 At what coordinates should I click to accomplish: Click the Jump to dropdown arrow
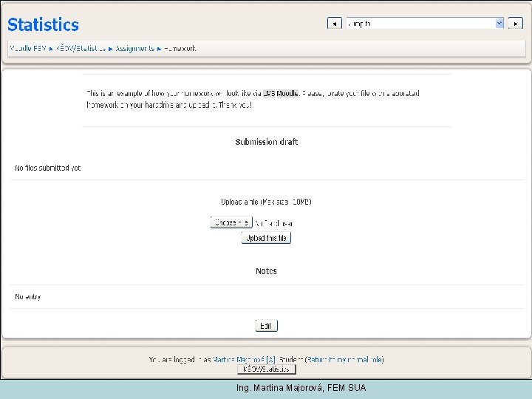coord(499,24)
